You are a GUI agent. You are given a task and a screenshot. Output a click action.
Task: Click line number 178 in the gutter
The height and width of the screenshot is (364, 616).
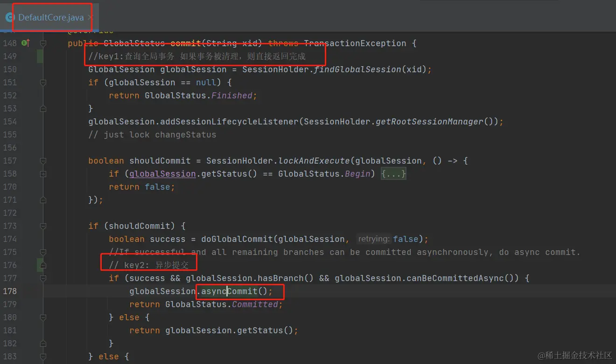pyautogui.click(x=10, y=291)
